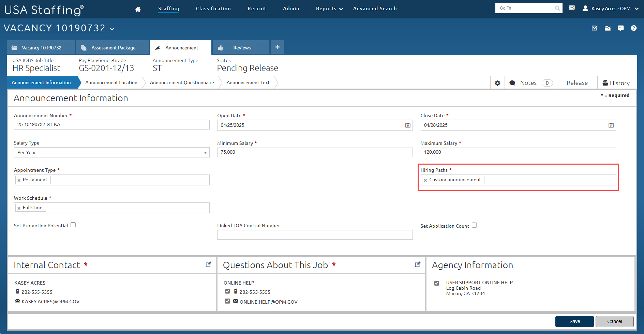The height and width of the screenshot is (334, 644).
Task: Open the Classification menu
Action: 213,9
